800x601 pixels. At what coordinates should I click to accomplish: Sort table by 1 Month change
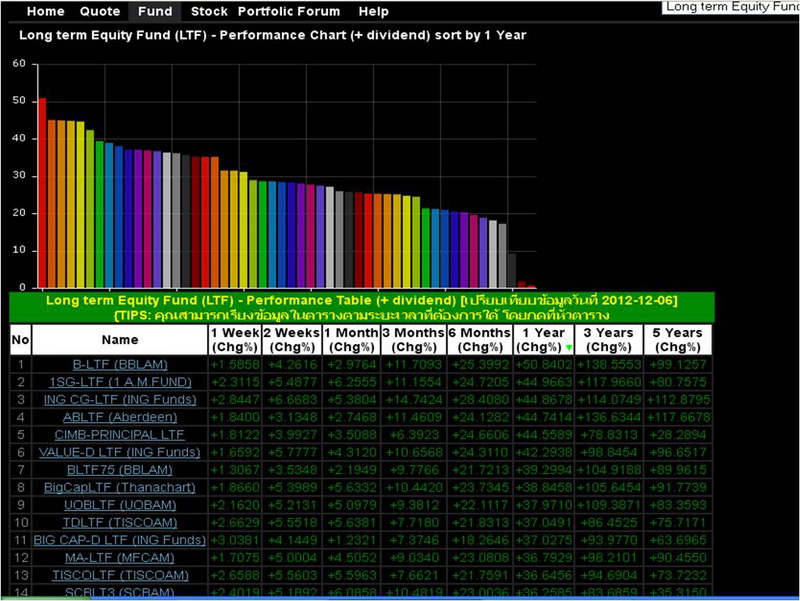pyautogui.click(x=352, y=340)
